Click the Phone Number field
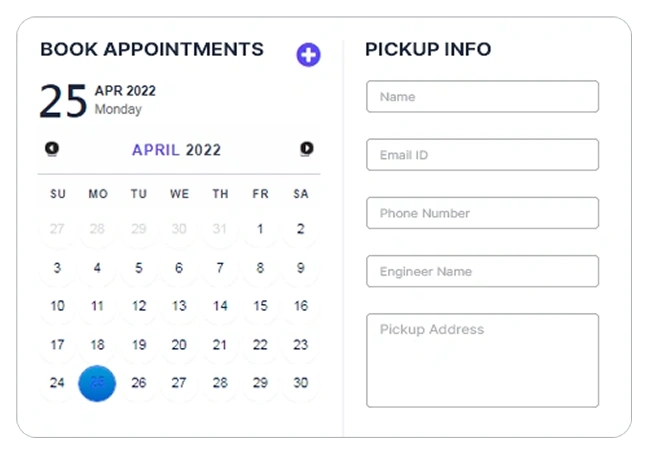This screenshot has width=647, height=453. click(x=482, y=213)
